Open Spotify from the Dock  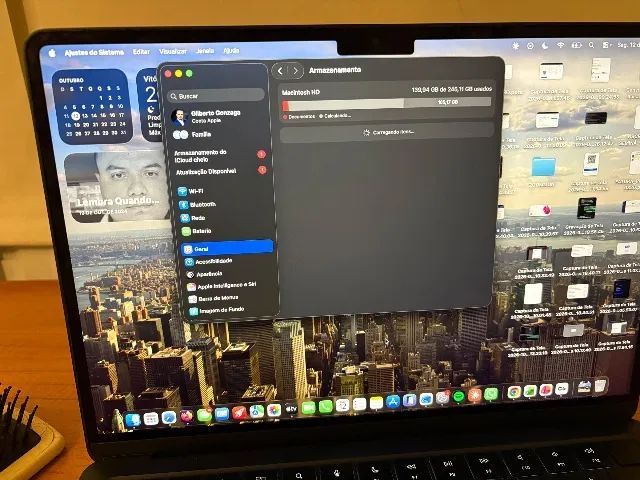pyautogui.click(x=459, y=396)
